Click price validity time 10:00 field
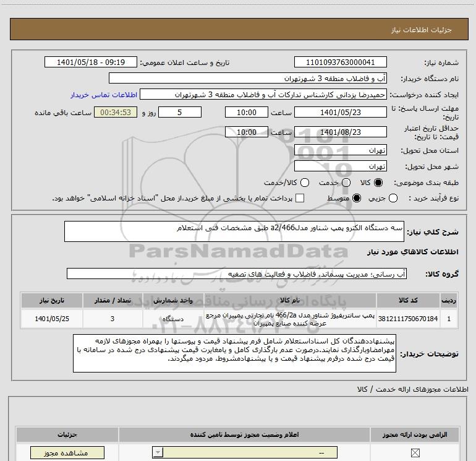The width and height of the screenshot is (476, 461). click(247, 132)
